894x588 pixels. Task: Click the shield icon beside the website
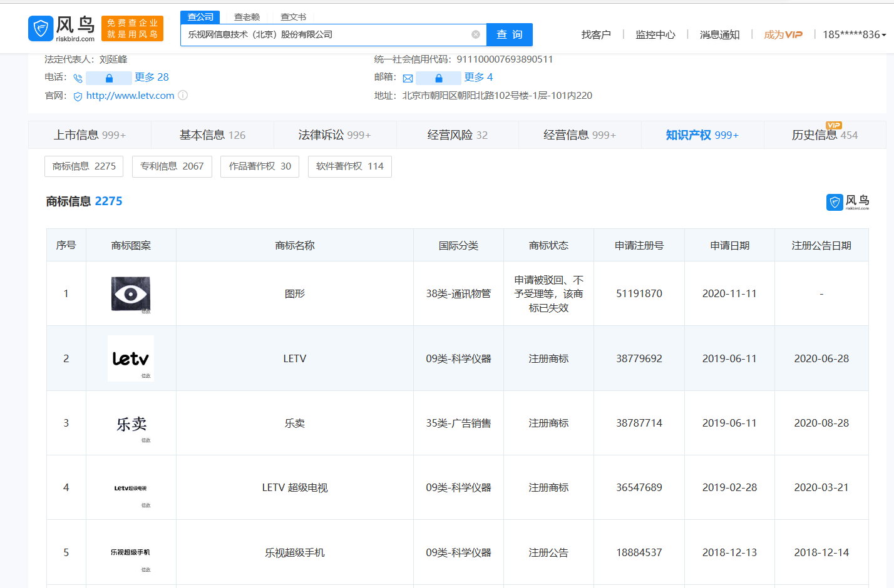[78, 96]
